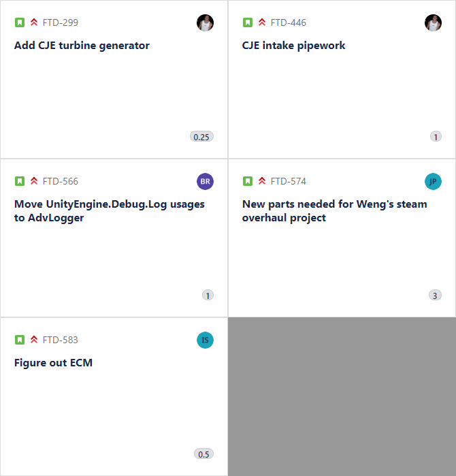Open assignee avatar photo on FTD-299 card
The width and height of the screenshot is (456, 476).
point(205,22)
